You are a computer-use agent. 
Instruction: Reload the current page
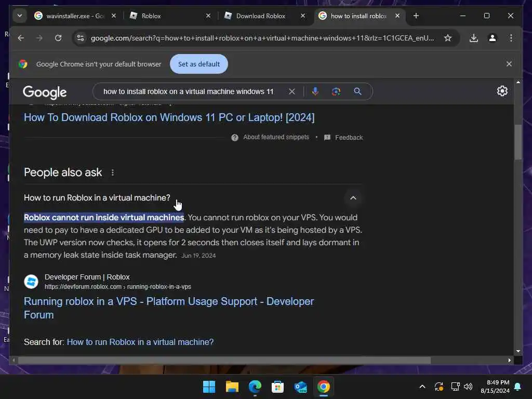58,38
